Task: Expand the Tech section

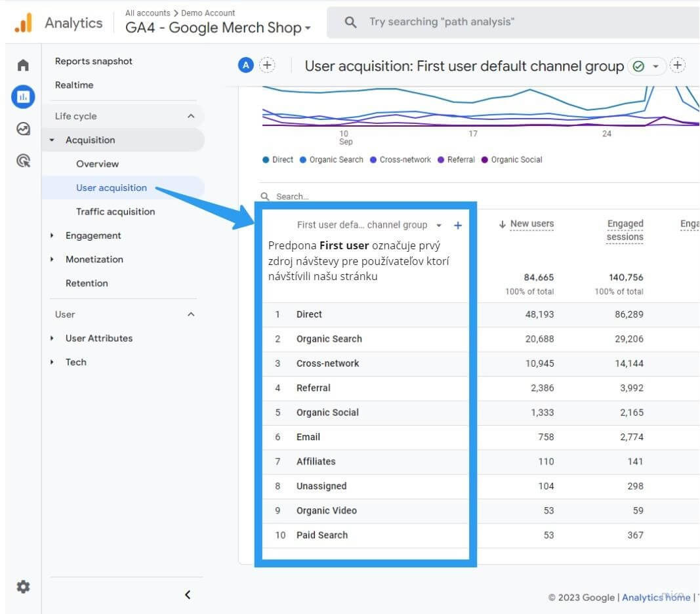Action: pos(52,362)
